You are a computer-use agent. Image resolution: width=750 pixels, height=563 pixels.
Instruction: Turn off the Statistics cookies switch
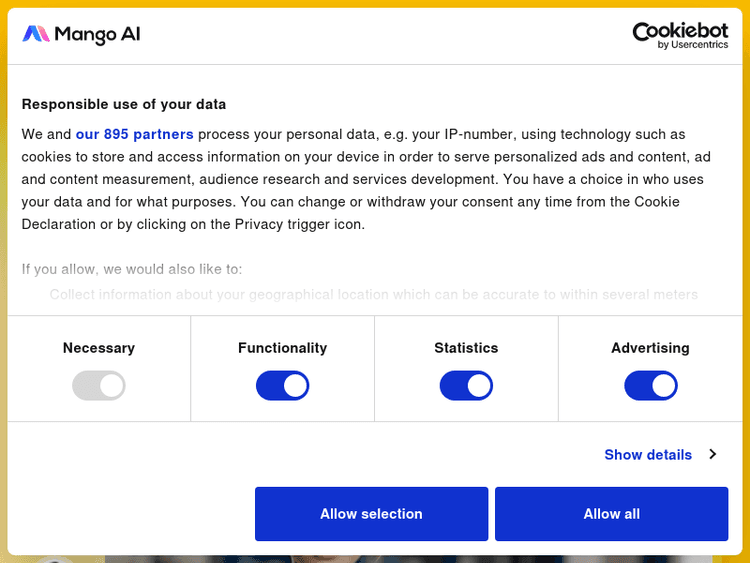[x=466, y=386]
